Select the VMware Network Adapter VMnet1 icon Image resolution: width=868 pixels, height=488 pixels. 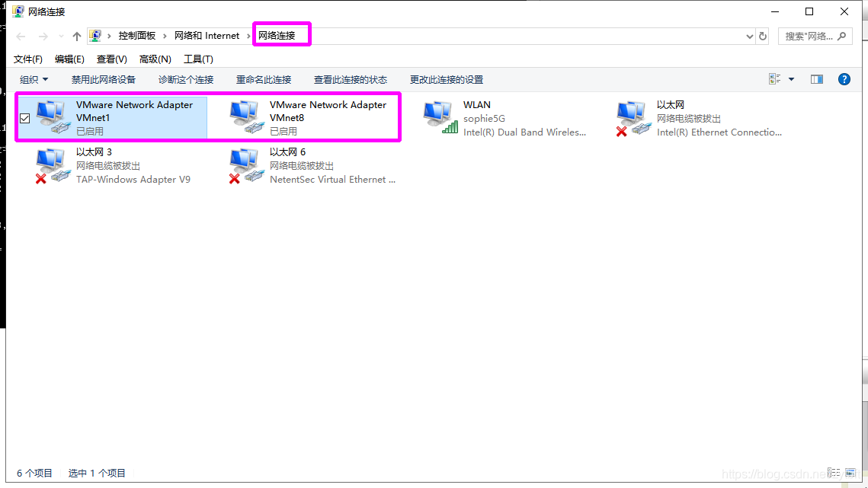(53, 117)
